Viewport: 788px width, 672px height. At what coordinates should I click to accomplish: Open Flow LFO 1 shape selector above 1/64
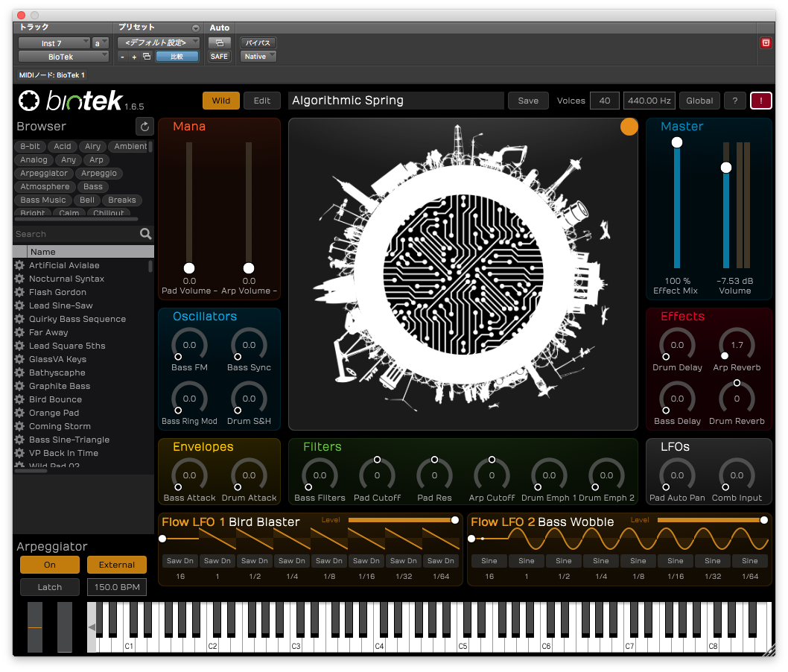pos(441,561)
